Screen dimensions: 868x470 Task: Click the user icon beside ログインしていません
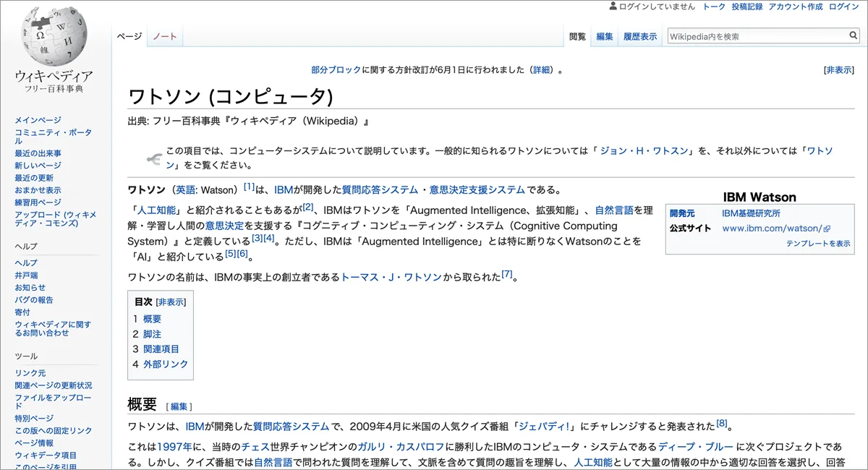[613, 7]
